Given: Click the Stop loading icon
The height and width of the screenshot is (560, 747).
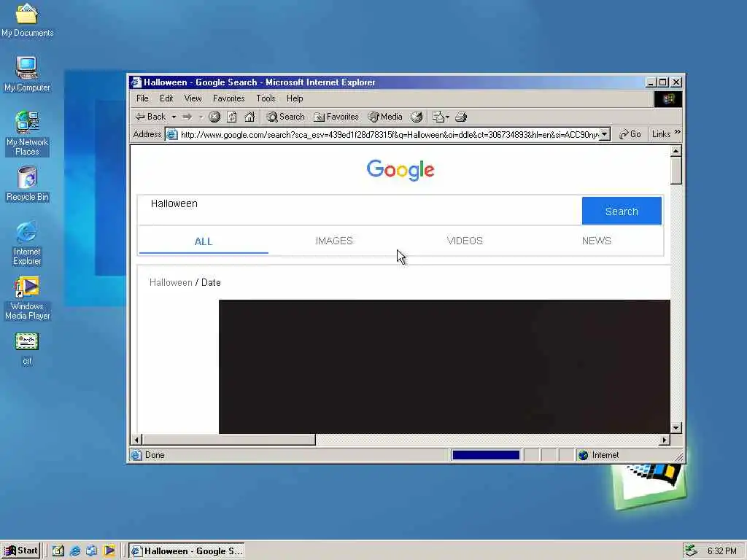Looking at the screenshot, I should point(214,117).
